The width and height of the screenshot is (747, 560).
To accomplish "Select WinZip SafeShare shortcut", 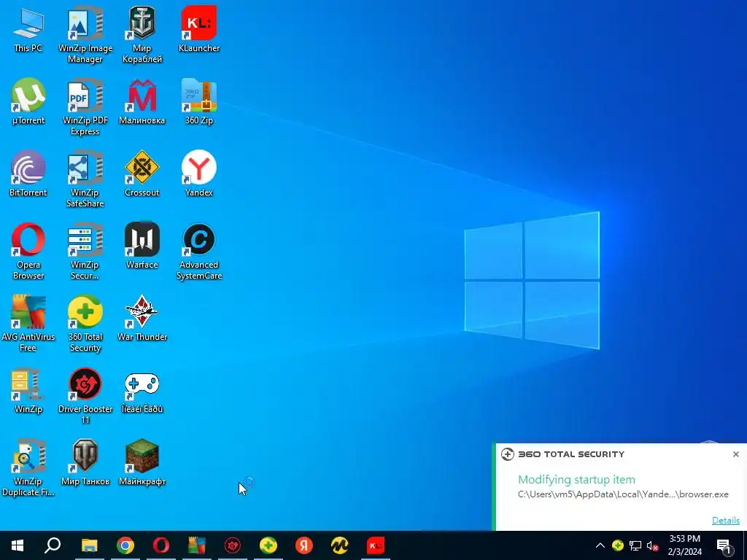I will (x=85, y=180).
